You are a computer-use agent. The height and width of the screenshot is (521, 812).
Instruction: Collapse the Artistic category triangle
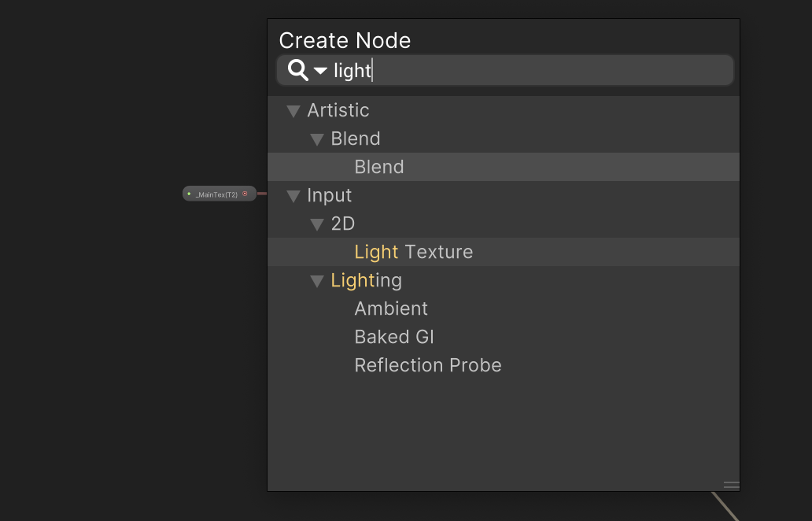click(293, 111)
